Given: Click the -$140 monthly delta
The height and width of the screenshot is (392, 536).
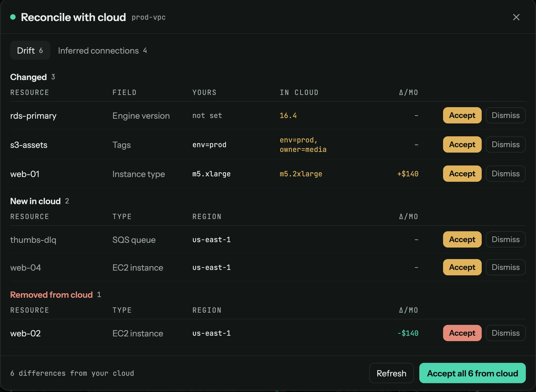Looking at the screenshot, I should (408, 333).
